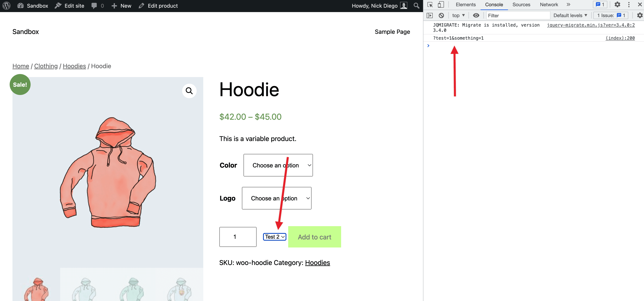Screen dimensions: 644x301
Task: Click the product image zoom magnifier
Action: pos(189,91)
